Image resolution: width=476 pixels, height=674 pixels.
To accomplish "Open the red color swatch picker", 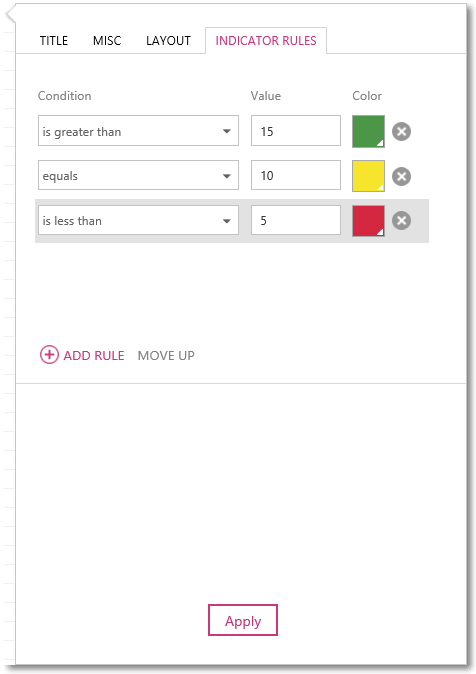I will click(368, 221).
